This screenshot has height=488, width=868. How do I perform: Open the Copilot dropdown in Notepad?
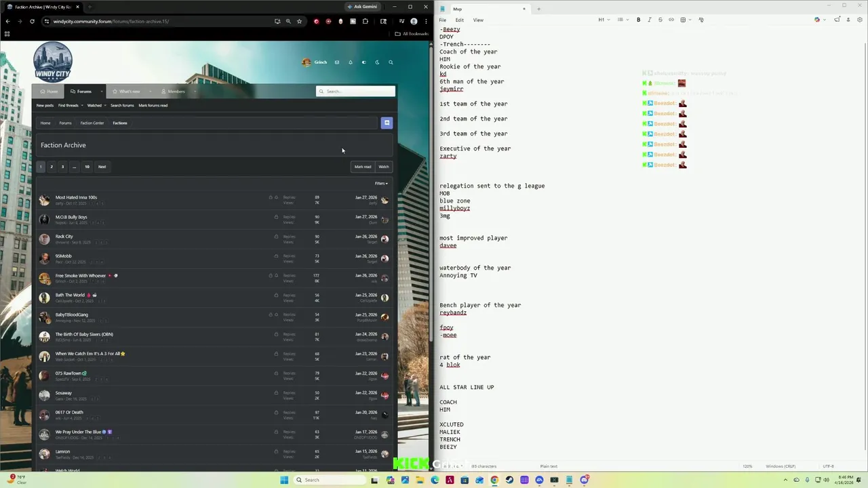[819, 20]
